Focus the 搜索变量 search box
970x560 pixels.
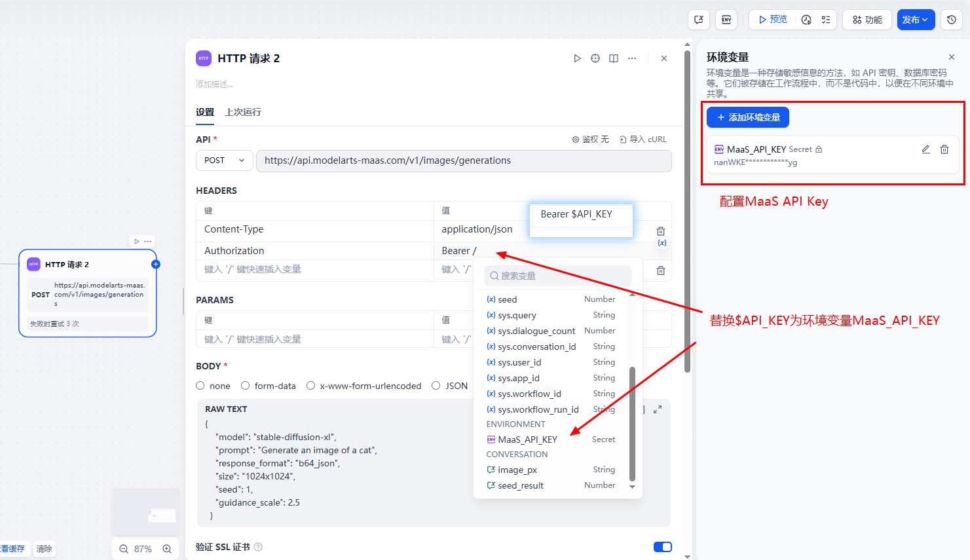pyautogui.click(x=558, y=276)
